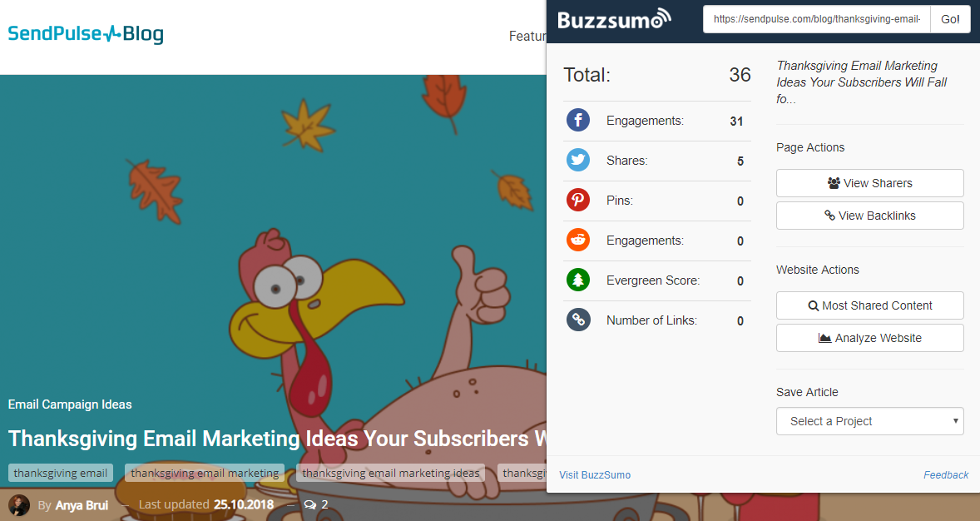Click the View Sharers button
The image size is (980, 521).
pos(869,183)
